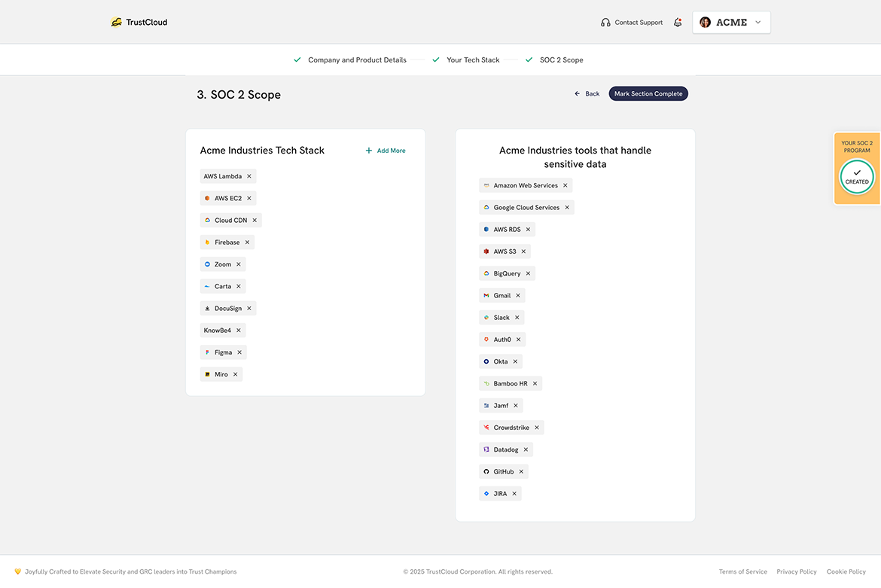The image size is (881, 588).
Task: Click the JIRA icon
Action: coord(486,494)
